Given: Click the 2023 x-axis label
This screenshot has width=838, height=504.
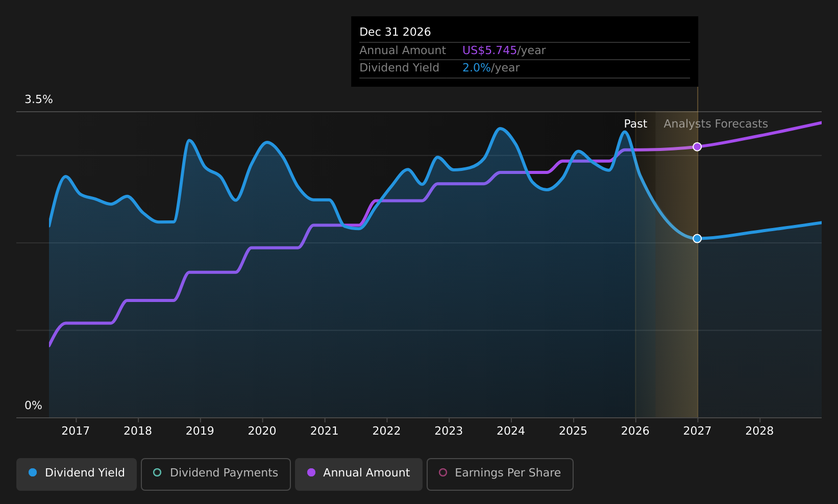Looking at the screenshot, I should [449, 431].
